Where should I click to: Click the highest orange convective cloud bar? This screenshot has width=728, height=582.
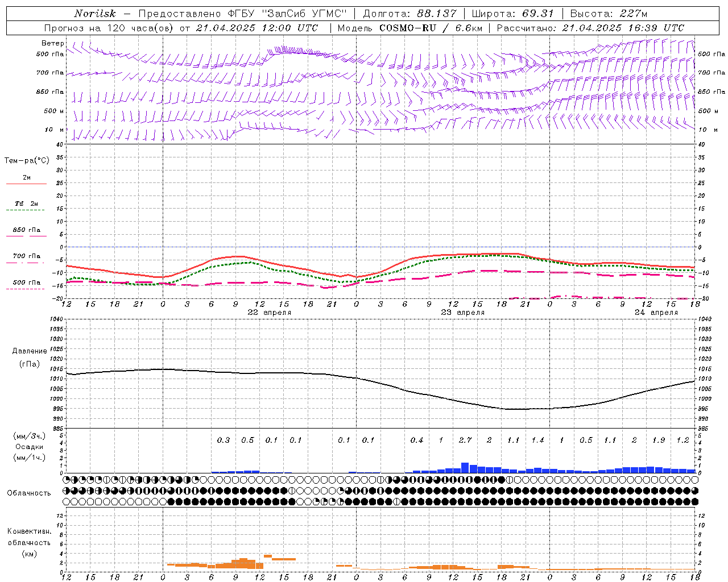click(268, 556)
